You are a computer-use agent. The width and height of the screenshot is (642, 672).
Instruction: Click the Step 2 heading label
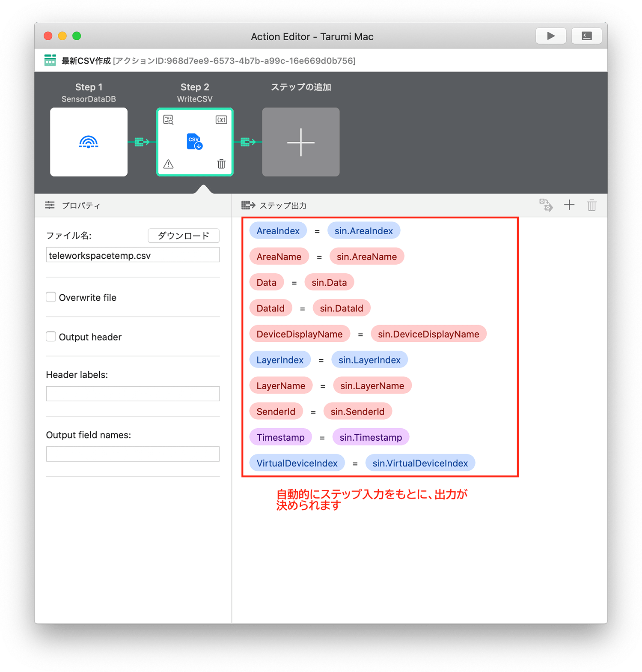pos(195,87)
